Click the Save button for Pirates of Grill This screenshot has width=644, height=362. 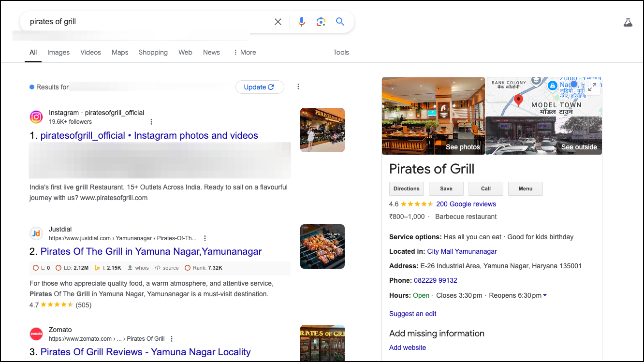click(446, 188)
